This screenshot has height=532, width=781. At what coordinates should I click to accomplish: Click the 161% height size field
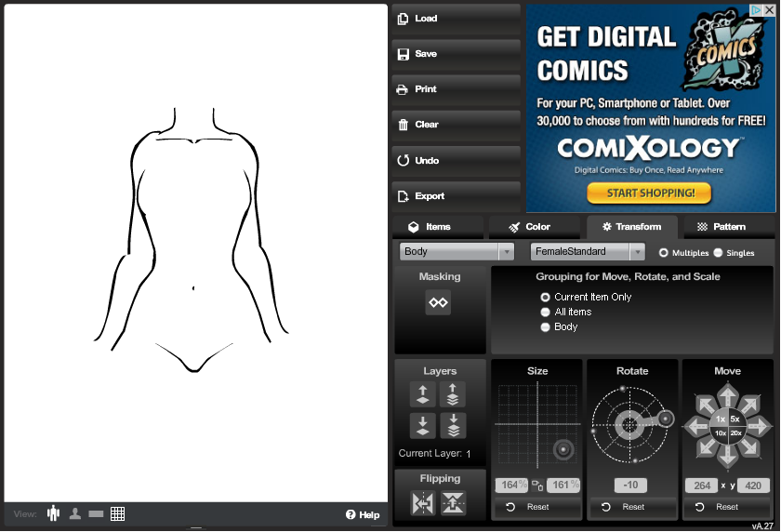click(563, 485)
